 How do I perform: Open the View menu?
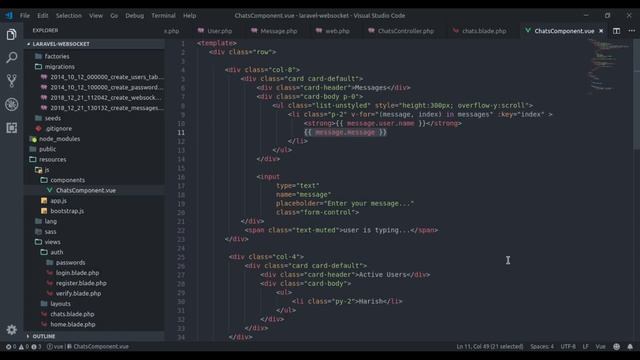tap(96, 16)
